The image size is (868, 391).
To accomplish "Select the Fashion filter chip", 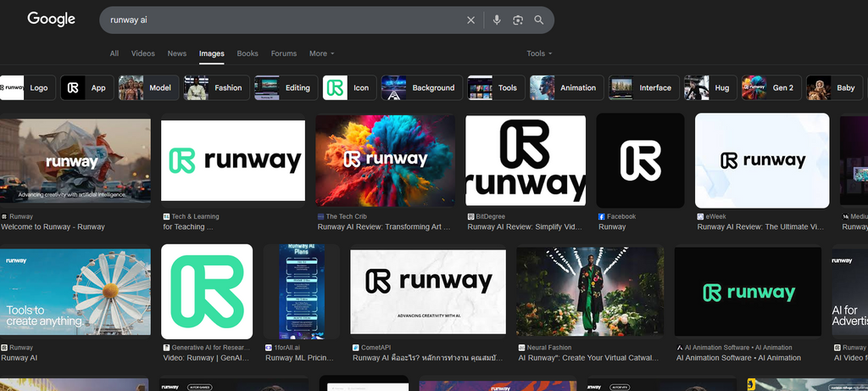I will click(x=216, y=87).
